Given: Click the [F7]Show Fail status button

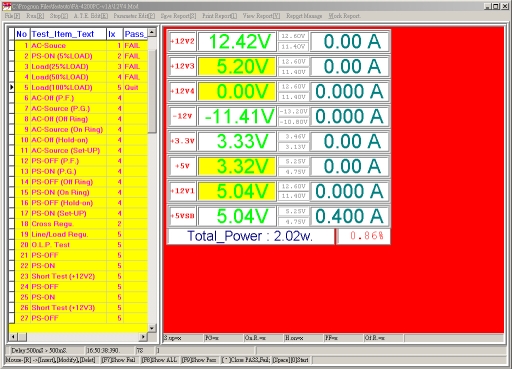Looking at the screenshot, I should pyautogui.click(x=118, y=360).
